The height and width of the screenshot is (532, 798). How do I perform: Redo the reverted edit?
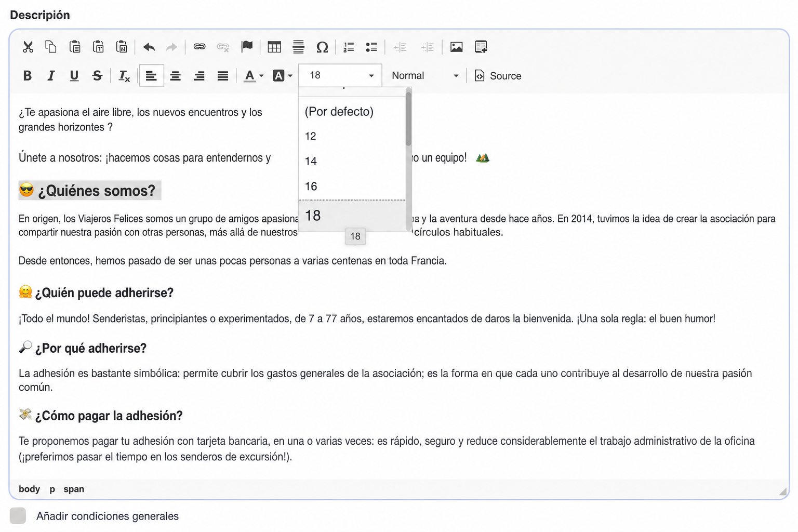[x=171, y=47]
